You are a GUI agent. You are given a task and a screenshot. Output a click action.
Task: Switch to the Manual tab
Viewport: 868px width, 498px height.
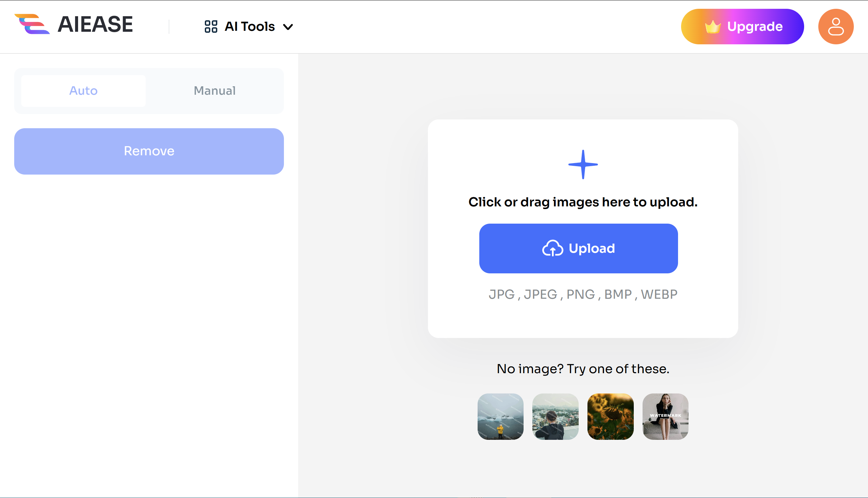pyautogui.click(x=215, y=91)
